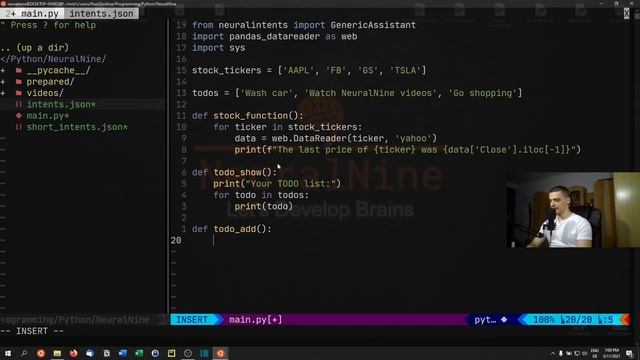This screenshot has height=360, width=640.
Task: Select the __pycache__/ directory name
Action: coord(58,70)
